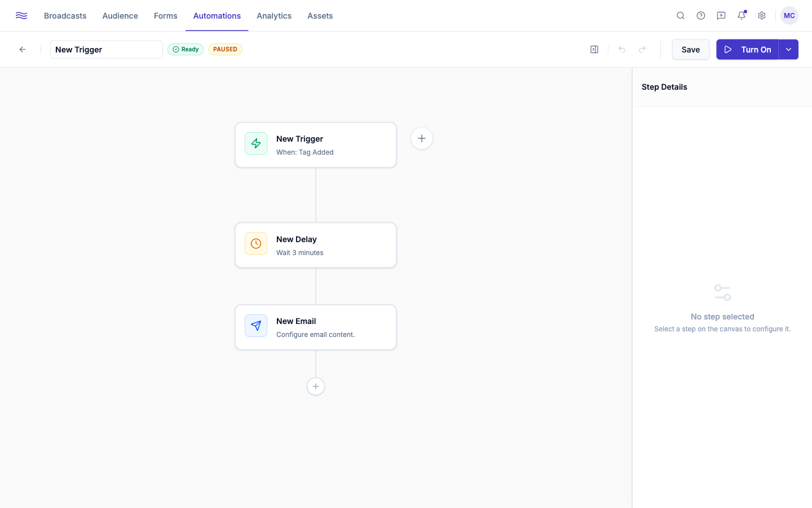Open the feedback message icon
This screenshot has height=508, width=812.
721,16
